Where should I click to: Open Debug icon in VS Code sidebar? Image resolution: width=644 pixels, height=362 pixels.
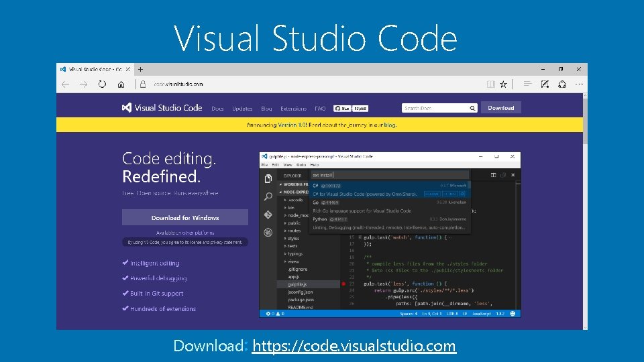(268, 233)
